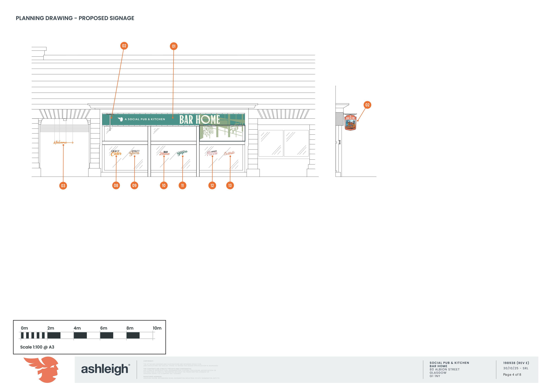Image resolution: width=554 pixels, height=392 pixels.
Task: Select callout marker 08
Action: [x=116, y=185]
